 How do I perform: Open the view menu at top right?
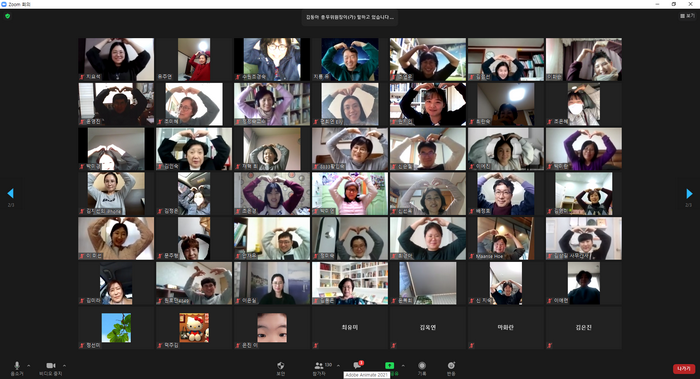coord(688,16)
